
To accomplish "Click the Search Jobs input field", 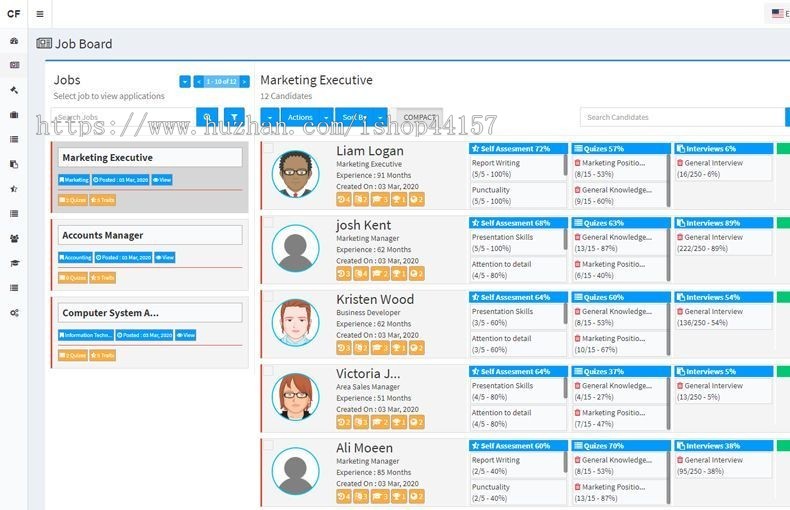I will [x=123, y=117].
